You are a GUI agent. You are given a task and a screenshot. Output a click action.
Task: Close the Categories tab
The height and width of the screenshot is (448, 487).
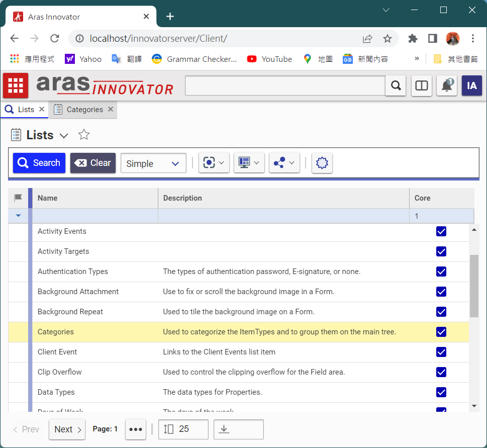coord(111,109)
